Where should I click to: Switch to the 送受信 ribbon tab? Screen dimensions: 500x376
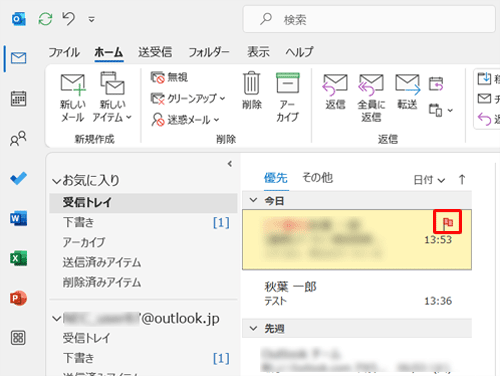click(x=155, y=52)
